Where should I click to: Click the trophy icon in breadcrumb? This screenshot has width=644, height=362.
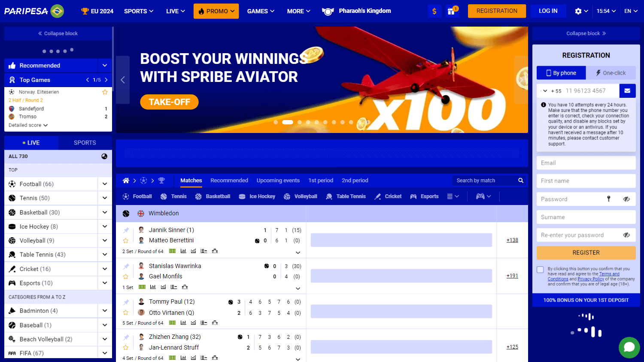tap(161, 181)
